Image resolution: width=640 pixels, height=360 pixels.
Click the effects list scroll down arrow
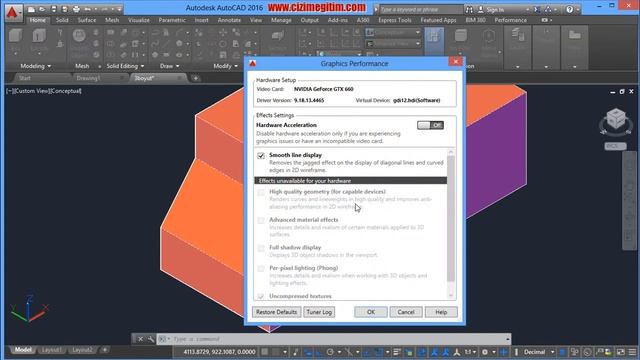pos(451,295)
